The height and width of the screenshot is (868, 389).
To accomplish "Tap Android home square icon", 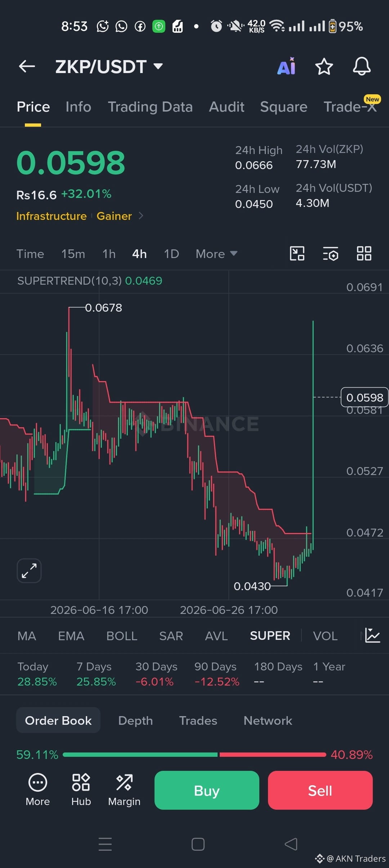I will tap(198, 844).
